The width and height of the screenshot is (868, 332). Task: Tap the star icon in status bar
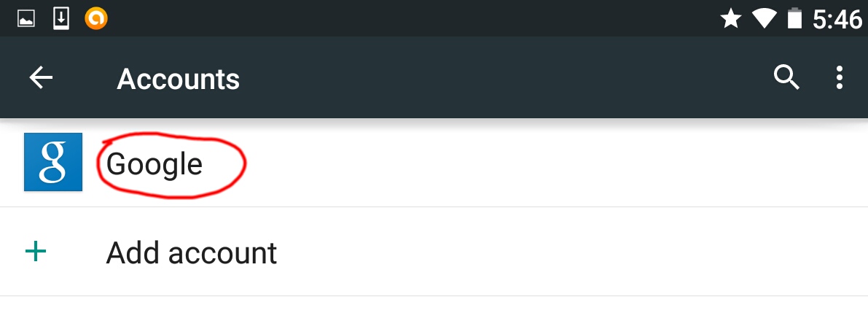(730, 19)
